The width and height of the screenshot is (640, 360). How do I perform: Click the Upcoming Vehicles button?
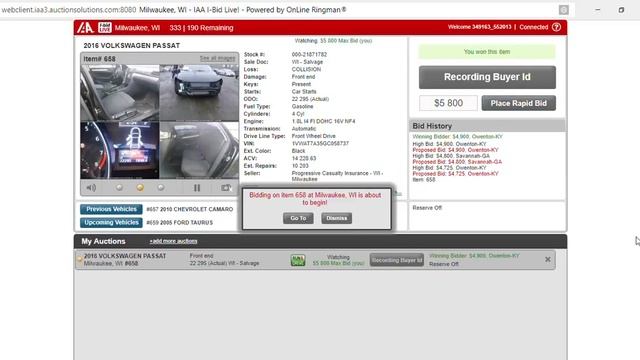[111, 222]
